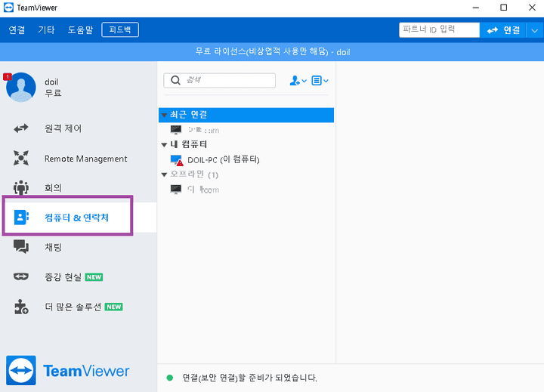544x392 pixels.
Task: Click the chat bubbles icon
Action: tap(21, 247)
